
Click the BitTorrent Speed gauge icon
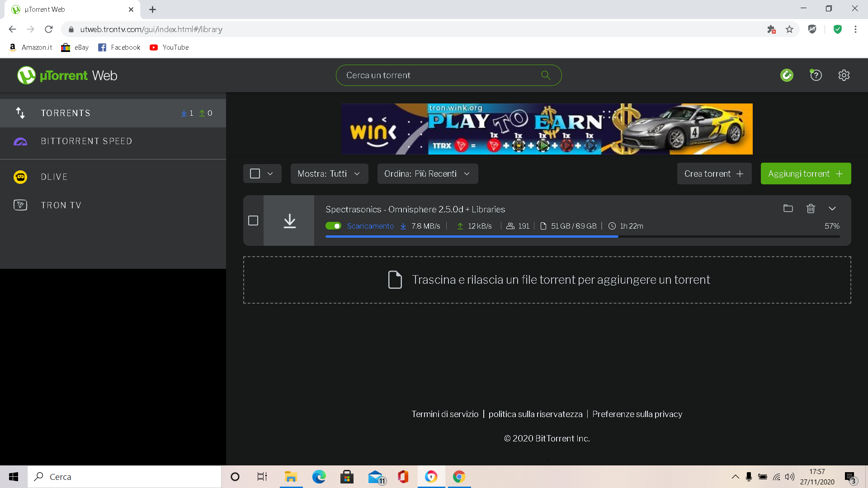(20, 141)
